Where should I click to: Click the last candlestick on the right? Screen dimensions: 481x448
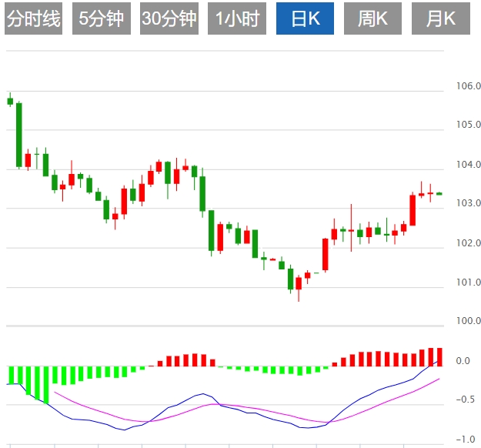[439, 194]
